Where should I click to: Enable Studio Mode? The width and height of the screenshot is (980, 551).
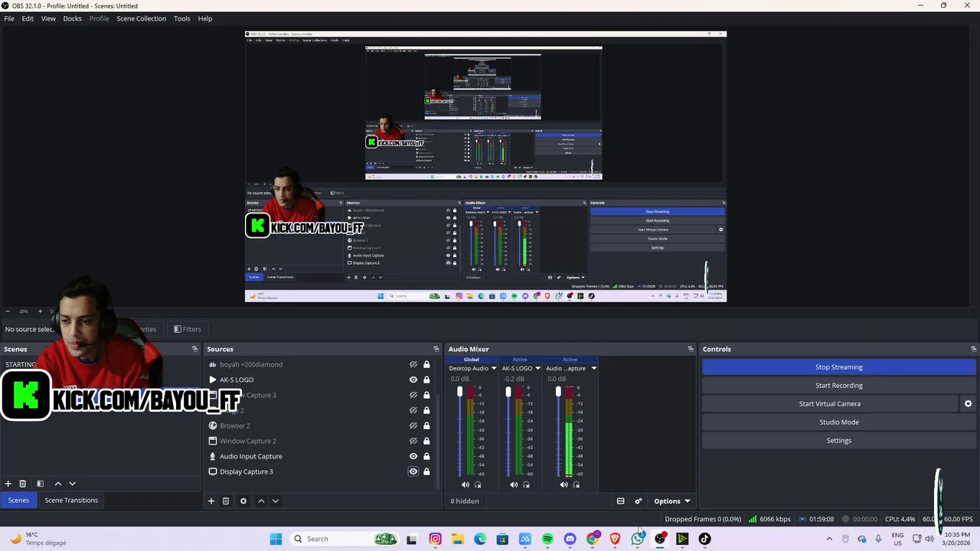(x=838, y=422)
